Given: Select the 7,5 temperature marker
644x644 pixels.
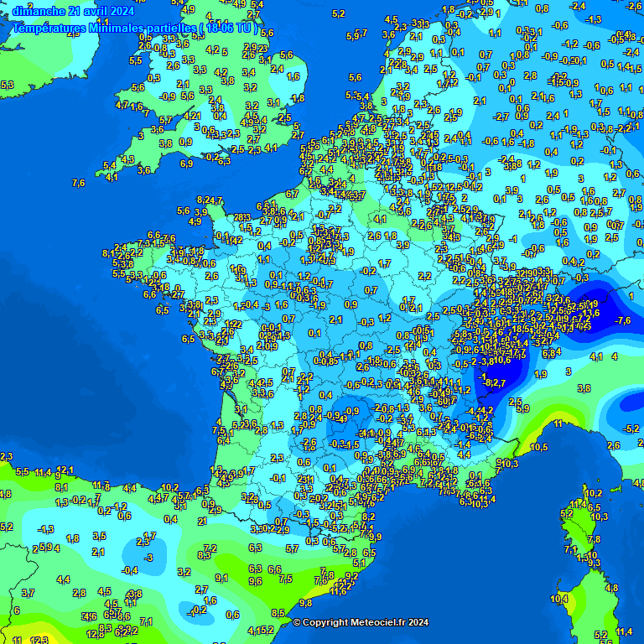Looking at the screenshot, I should point(285,579).
